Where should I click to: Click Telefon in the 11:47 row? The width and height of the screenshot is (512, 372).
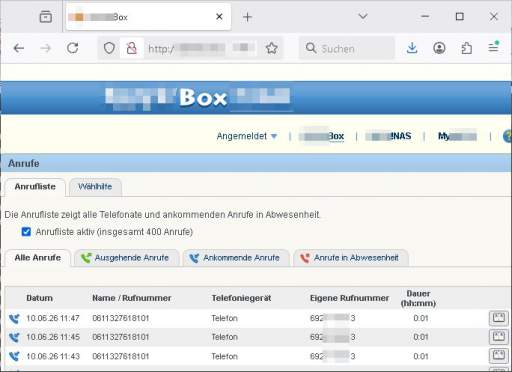point(224,318)
